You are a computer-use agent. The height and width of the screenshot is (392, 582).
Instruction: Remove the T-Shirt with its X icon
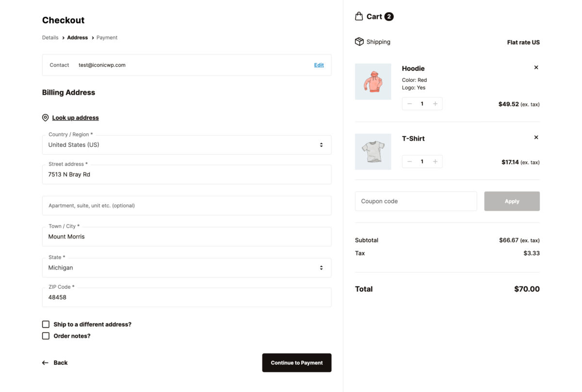point(536,137)
